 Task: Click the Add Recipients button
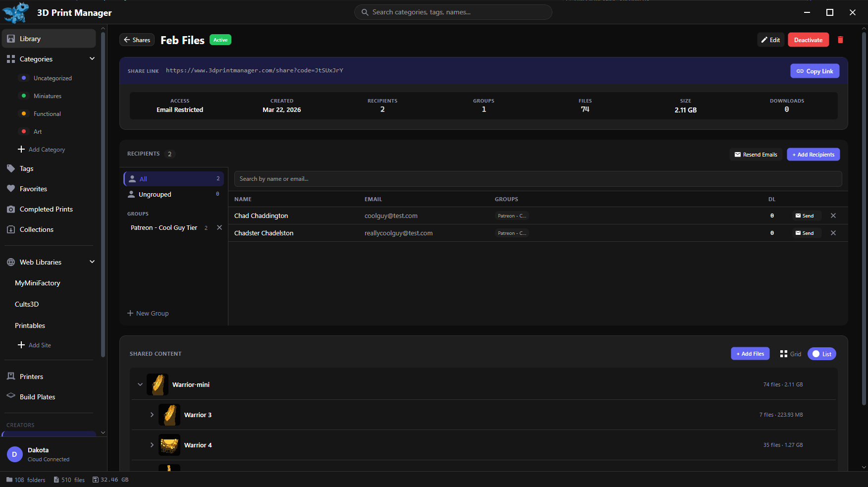(x=813, y=155)
